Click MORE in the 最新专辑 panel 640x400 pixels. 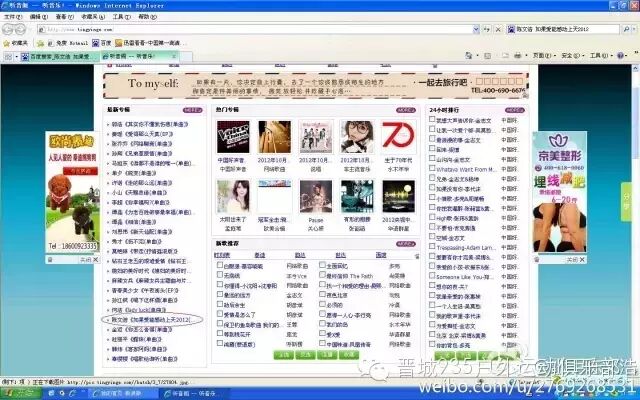click(193, 110)
